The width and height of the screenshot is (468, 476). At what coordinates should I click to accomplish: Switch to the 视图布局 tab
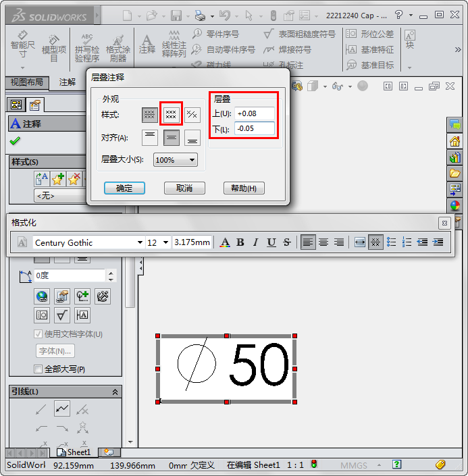27,82
